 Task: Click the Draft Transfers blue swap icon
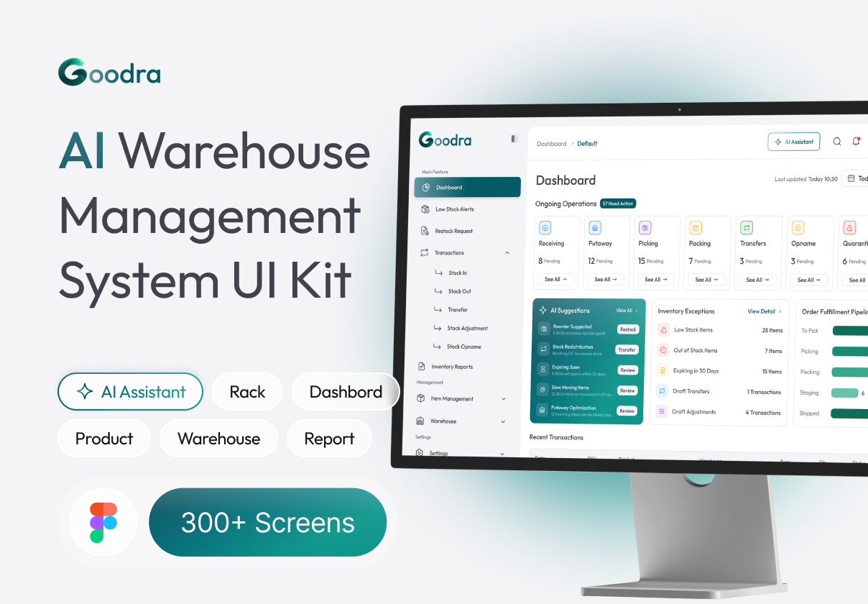point(662,391)
